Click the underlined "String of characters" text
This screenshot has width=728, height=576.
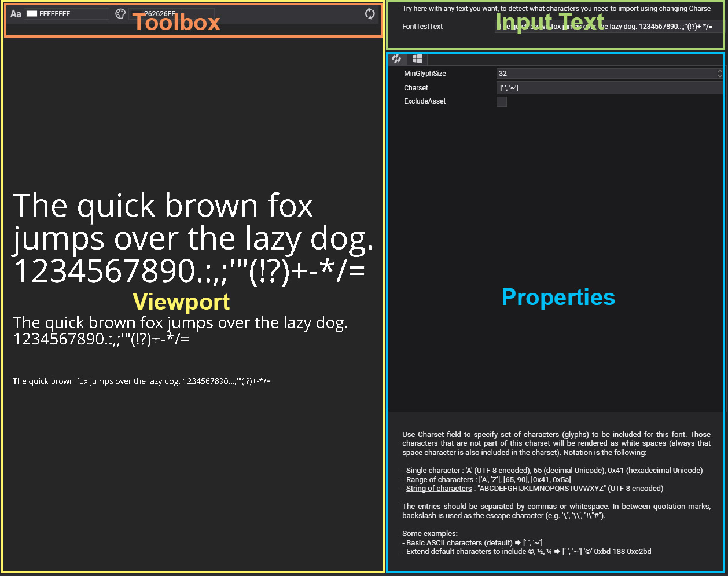pos(439,489)
